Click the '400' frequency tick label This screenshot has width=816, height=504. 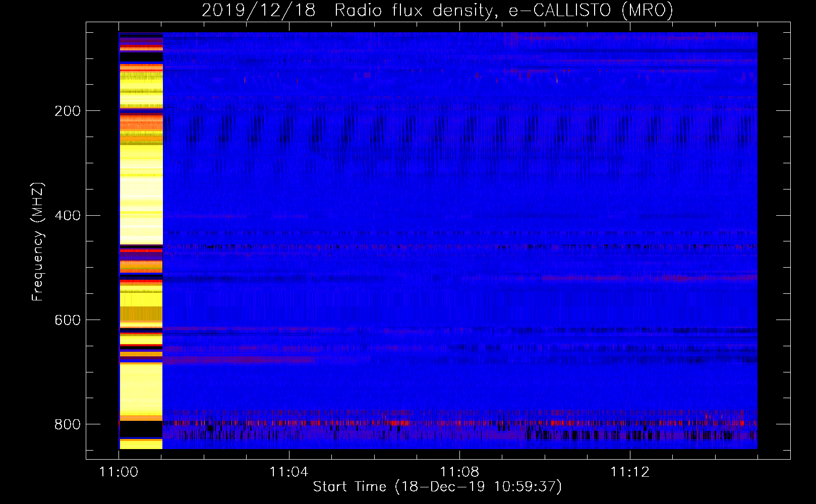pyautogui.click(x=68, y=216)
